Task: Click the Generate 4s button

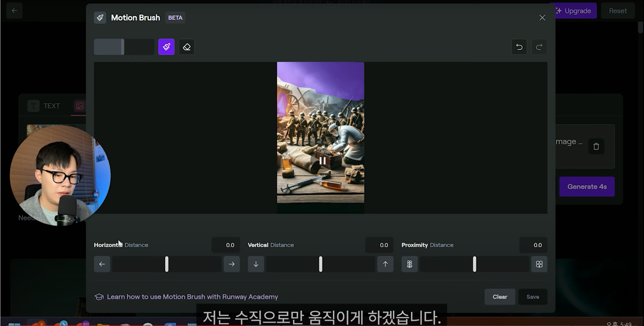Action: pyautogui.click(x=587, y=187)
